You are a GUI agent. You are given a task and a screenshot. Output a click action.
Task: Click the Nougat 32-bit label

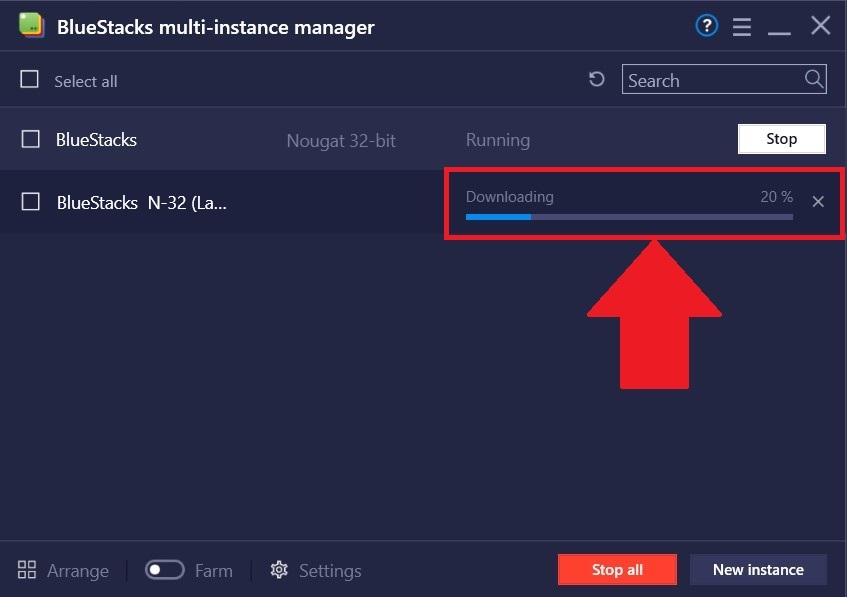pos(341,140)
